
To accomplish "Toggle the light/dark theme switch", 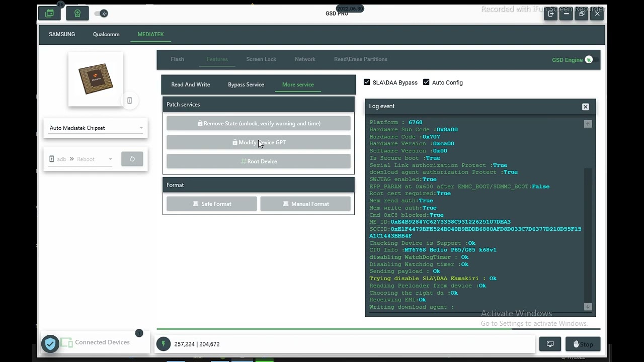I will click(x=101, y=14).
